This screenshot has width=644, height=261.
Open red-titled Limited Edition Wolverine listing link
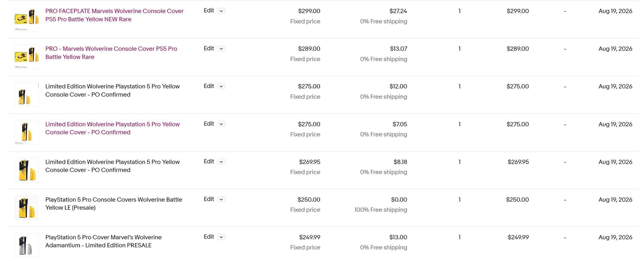click(x=113, y=128)
